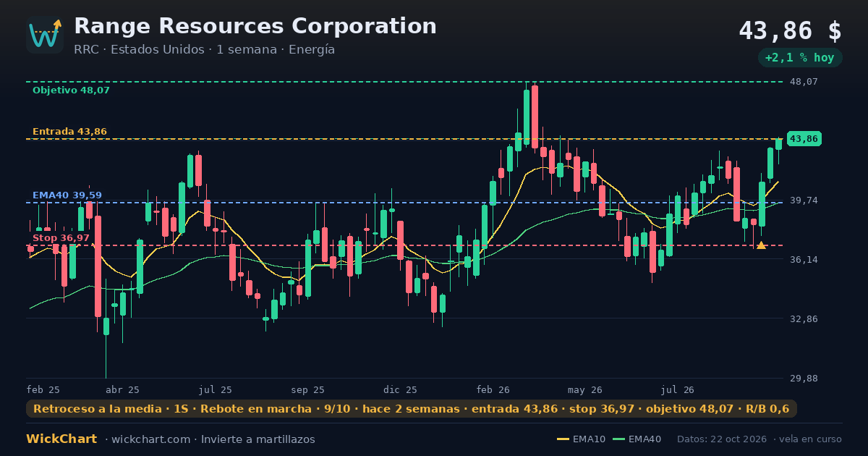Image resolution: width=868 pixels, height=456 pixels.
Task: Click the Objetivo 48,07 label
Action: pyautogui.click(x=71, y=90)
